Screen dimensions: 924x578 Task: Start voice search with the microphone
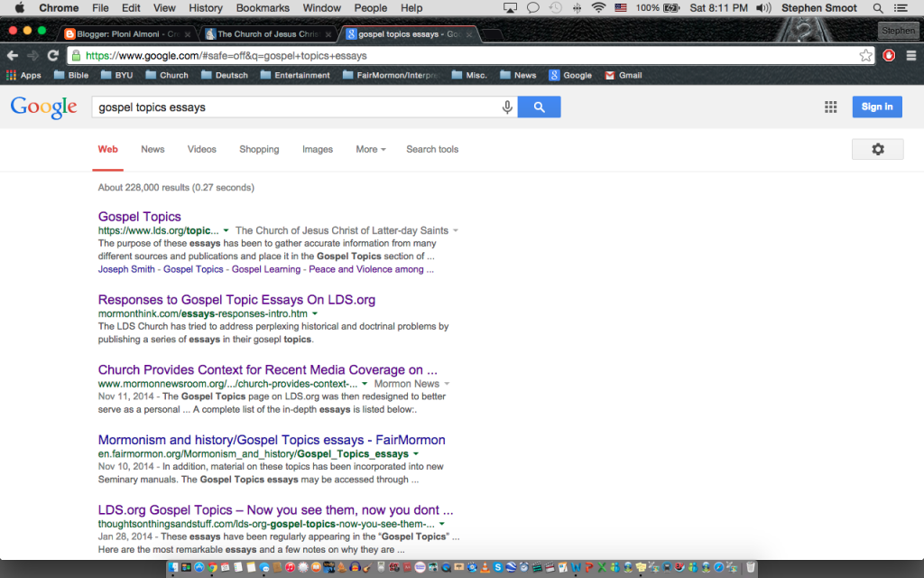pyautogui.click(x=507, y=107)
